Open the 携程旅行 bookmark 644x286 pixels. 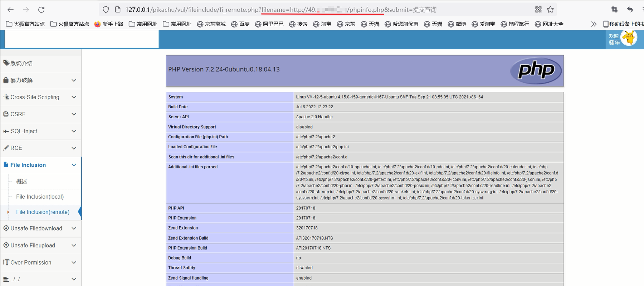(515, 24)
